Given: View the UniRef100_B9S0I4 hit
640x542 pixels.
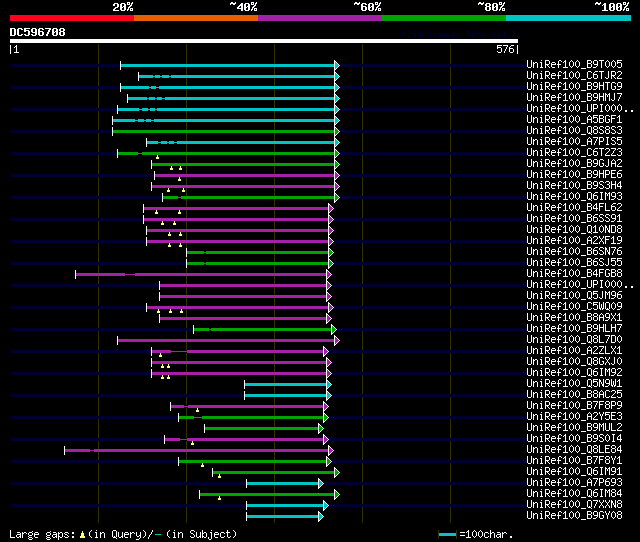Looking at the screenshot, I should point(574,439).
